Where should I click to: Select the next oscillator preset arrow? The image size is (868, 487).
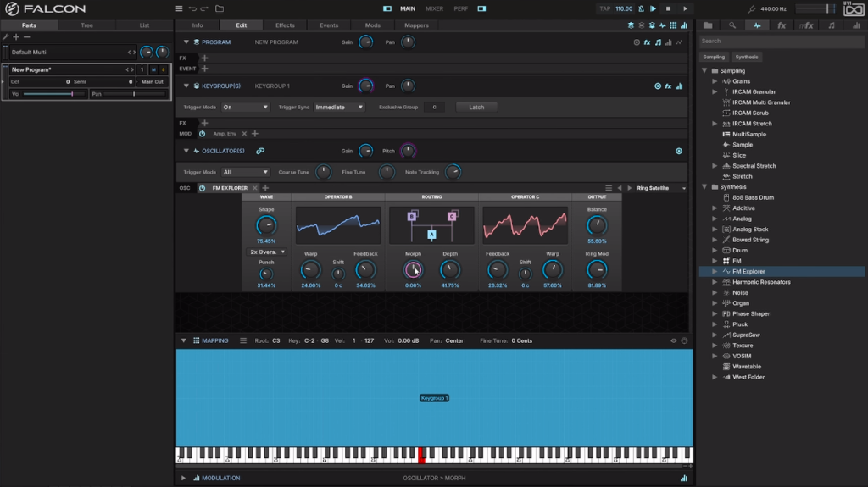click(x=630, y=188)
